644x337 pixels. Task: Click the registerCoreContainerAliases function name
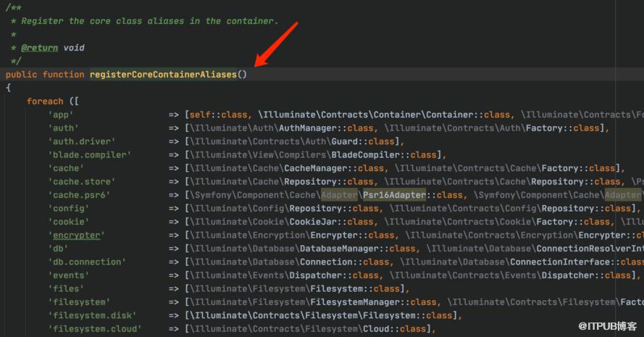tap(164, 75)
